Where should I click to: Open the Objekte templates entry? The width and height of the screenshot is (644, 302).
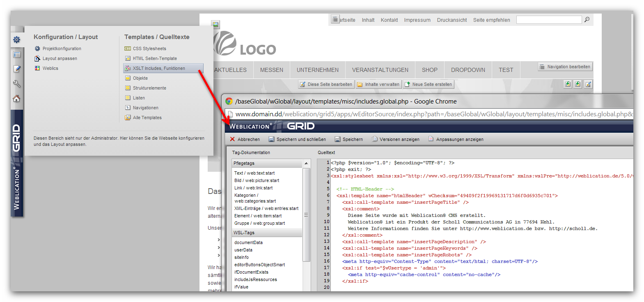click(140, 78)
